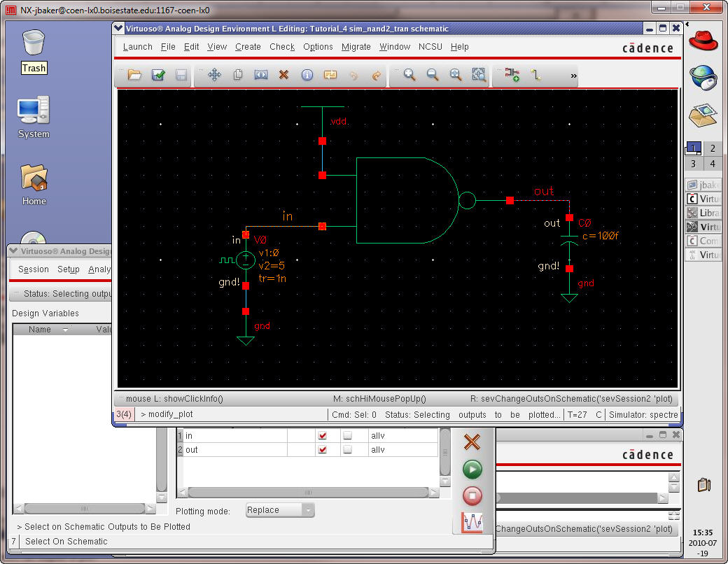
Task: Select the Delete (red X) toolbar icon
Action: coord(283,75)
